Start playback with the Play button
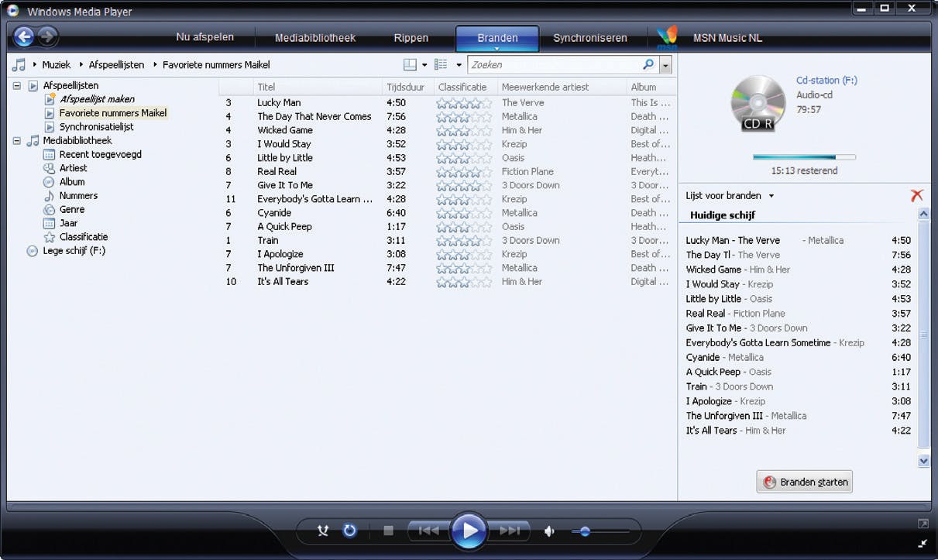The width and height of the screenshot is (938, 560). (x=469, y=531)
